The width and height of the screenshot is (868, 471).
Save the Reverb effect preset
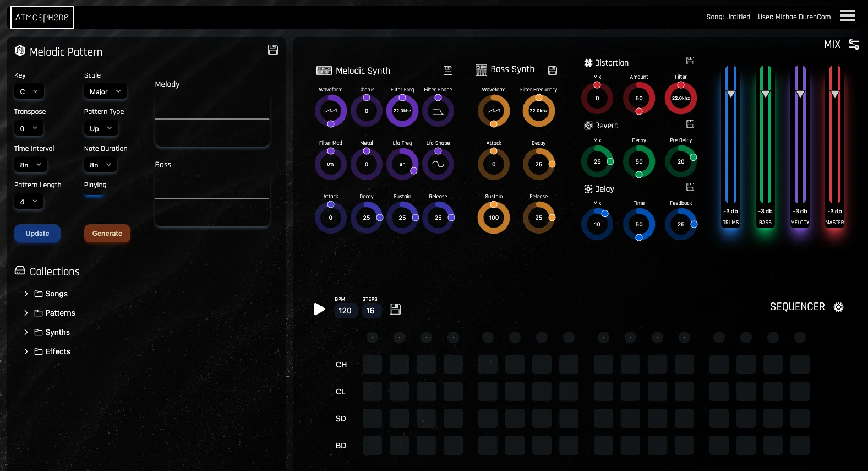coord(690,124)
